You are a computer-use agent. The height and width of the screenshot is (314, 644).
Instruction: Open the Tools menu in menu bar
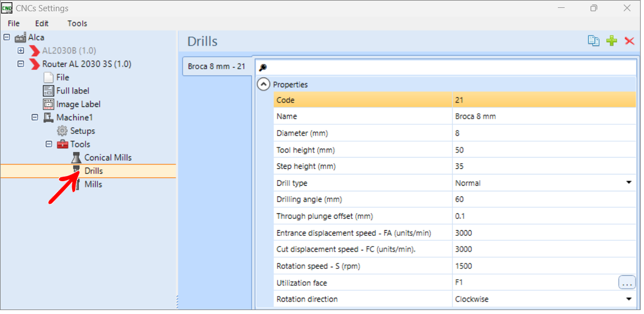pos(77,24)
